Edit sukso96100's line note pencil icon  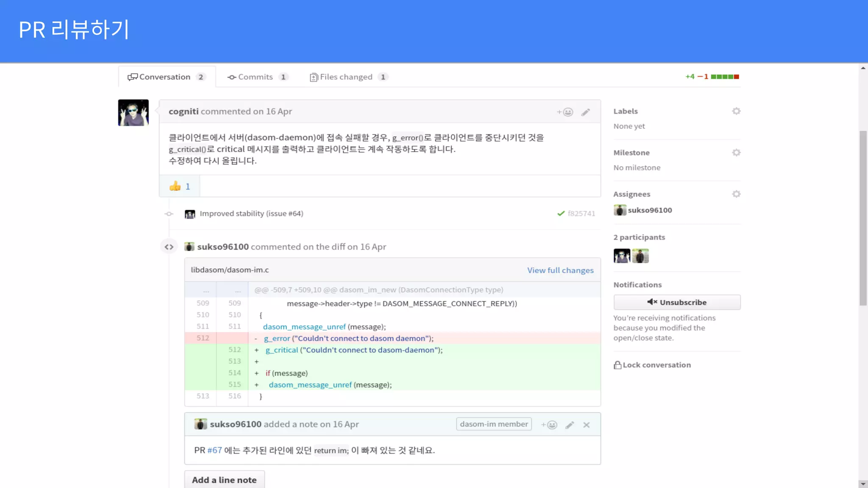click(x=570, y=425)
